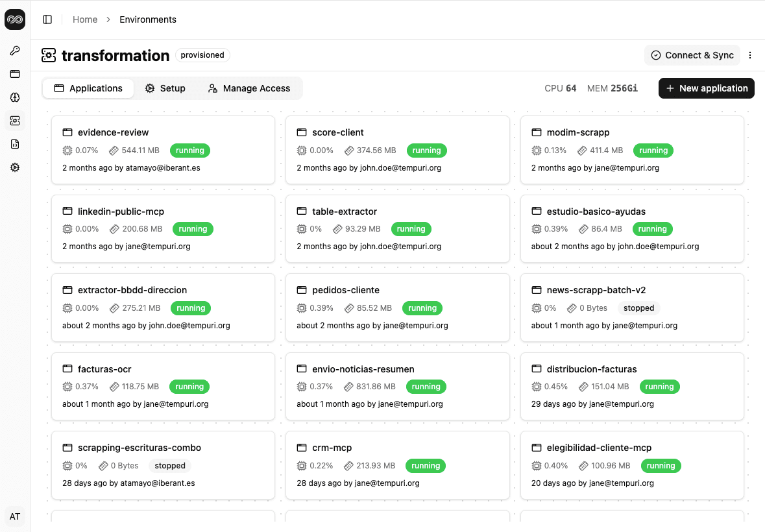Click the CPU 64 usage indicator
Screen dimensions: 765x532
pyautogui.click(x=559, y=88)
